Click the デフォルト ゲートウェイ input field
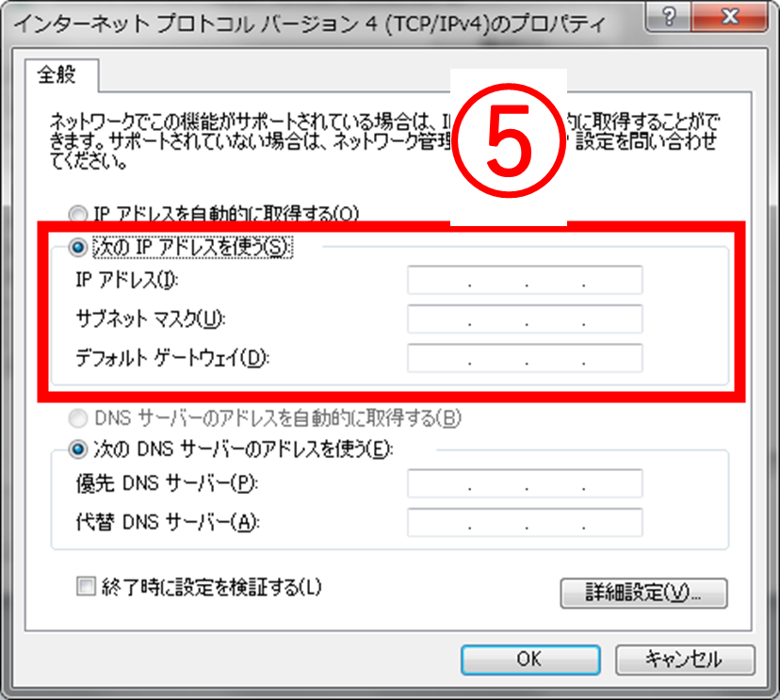This screenshot has width=780, height=700. (525, 358)
